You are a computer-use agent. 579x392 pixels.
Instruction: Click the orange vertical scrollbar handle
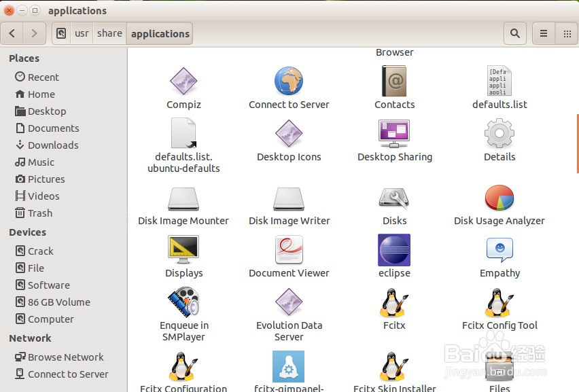578,143
